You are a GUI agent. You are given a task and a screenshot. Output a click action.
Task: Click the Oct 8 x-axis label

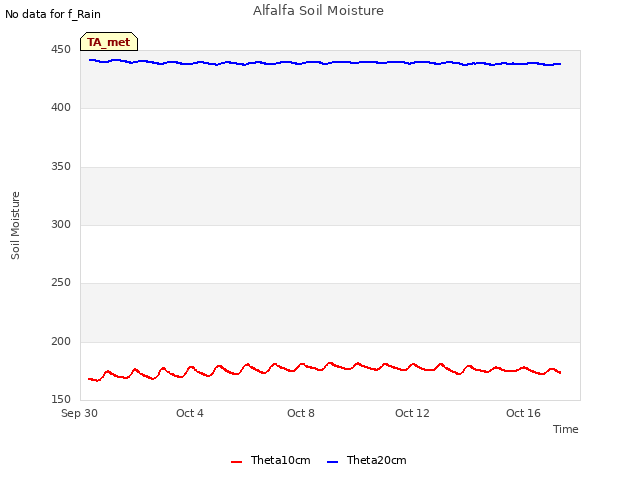pos(300,413)
